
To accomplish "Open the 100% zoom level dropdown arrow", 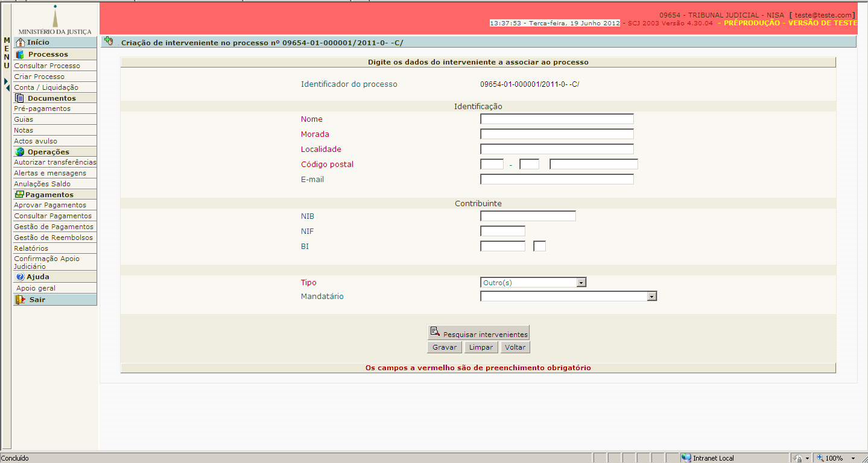I will 853,458.
